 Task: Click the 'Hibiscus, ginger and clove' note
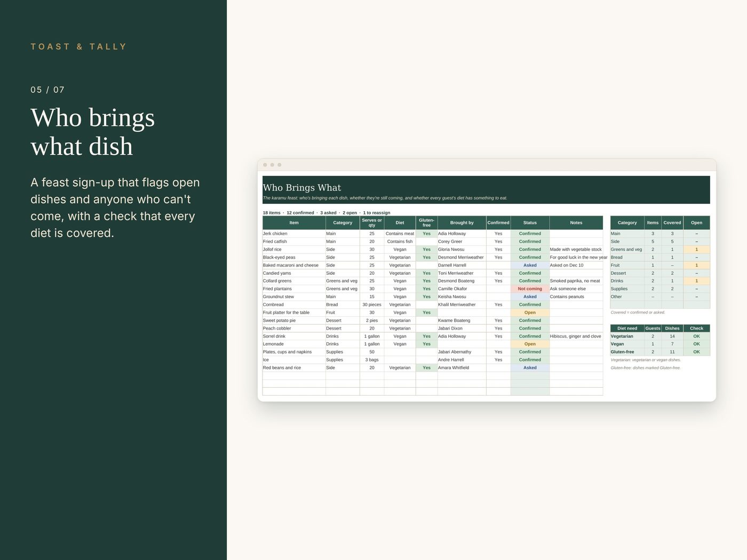click(576, 337)
